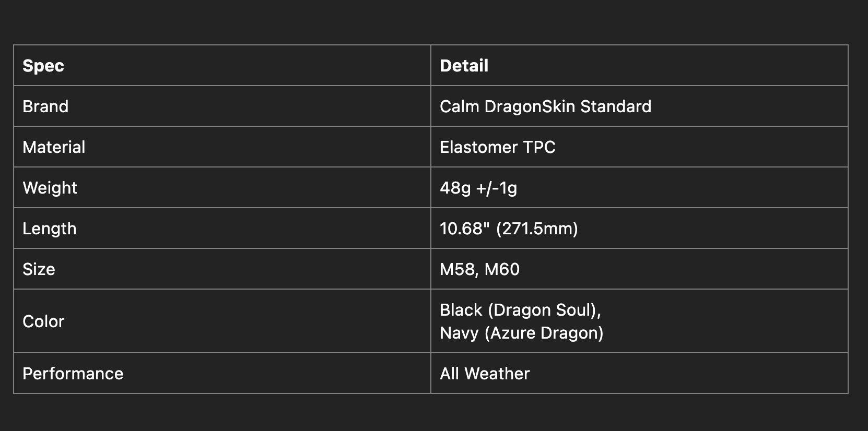868x431 pixels.
Task: Select the Length row label
Action: click(x=50, y=229)
